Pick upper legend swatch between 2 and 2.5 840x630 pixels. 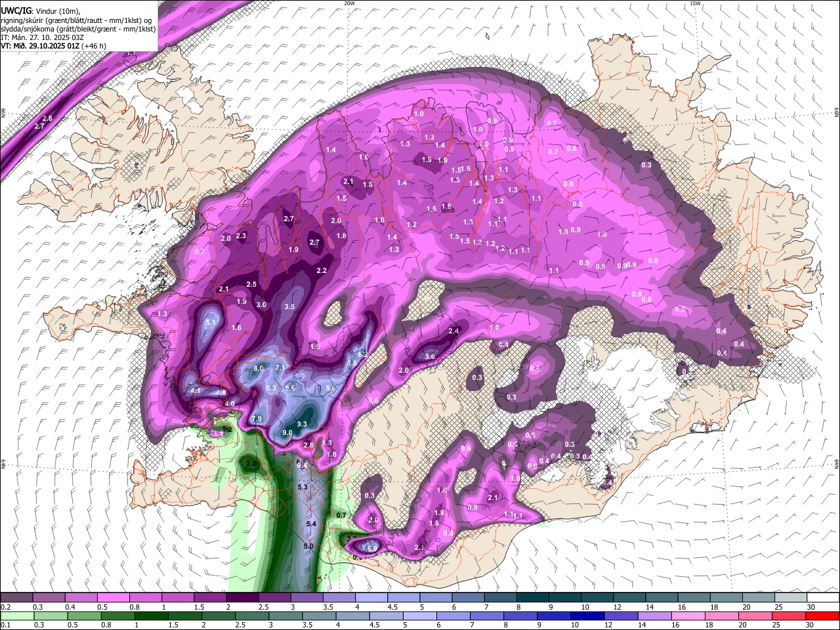[242, 597]
